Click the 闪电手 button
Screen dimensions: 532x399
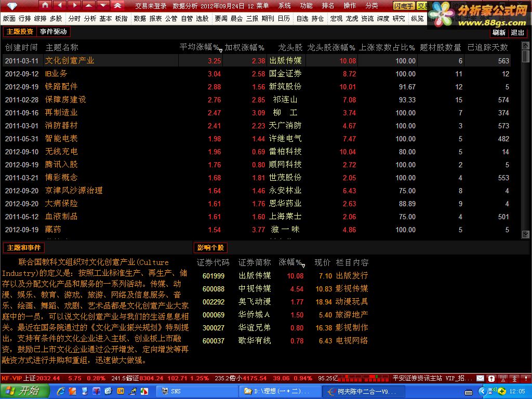(x=404, y=6)
